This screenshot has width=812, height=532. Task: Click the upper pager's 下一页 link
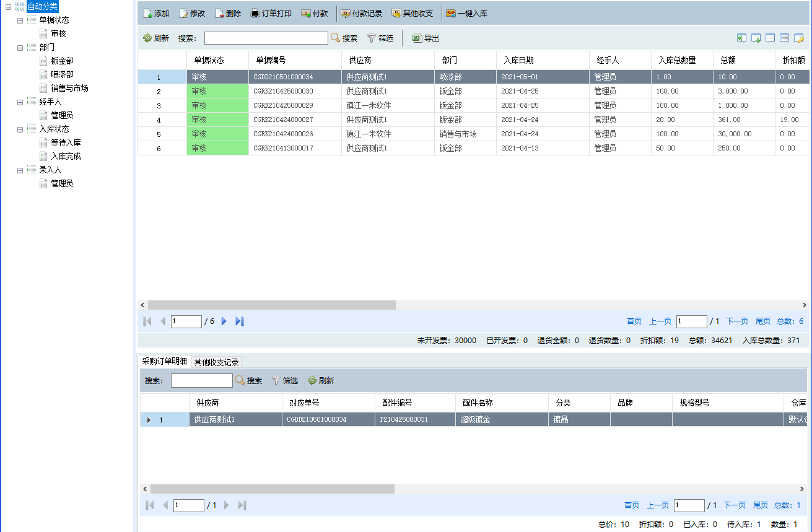(737, 321)
